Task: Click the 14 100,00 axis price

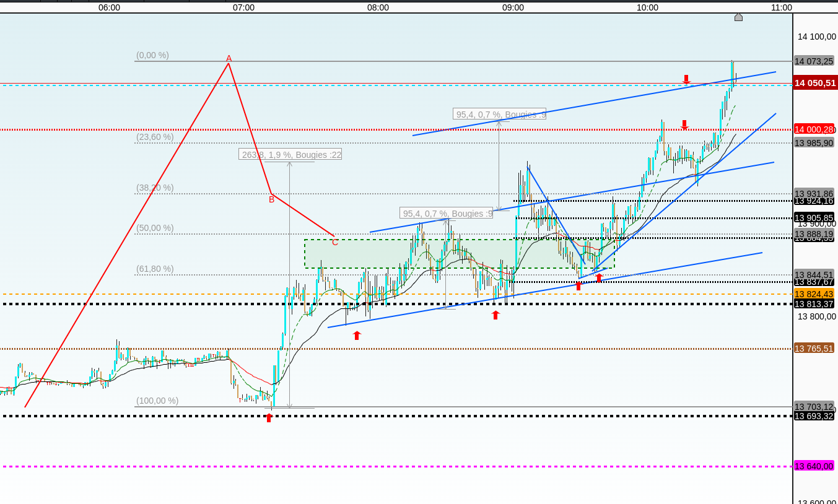Action: coord(816,37)
